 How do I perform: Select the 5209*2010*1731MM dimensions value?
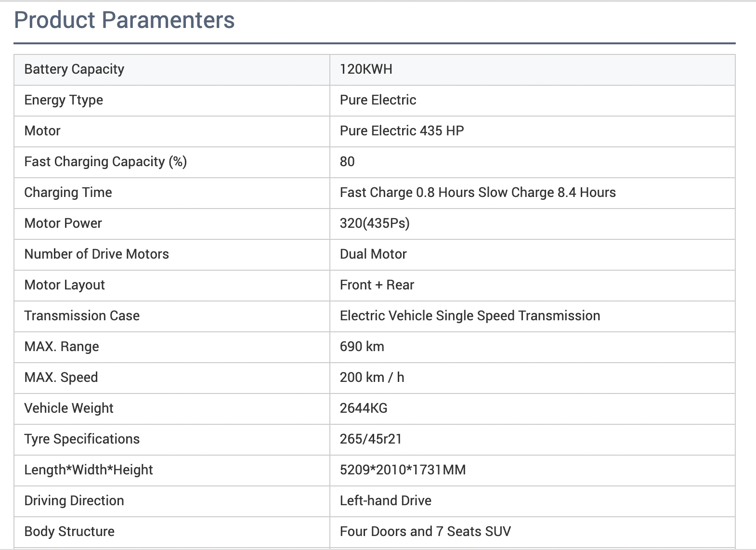click(403, 470)
